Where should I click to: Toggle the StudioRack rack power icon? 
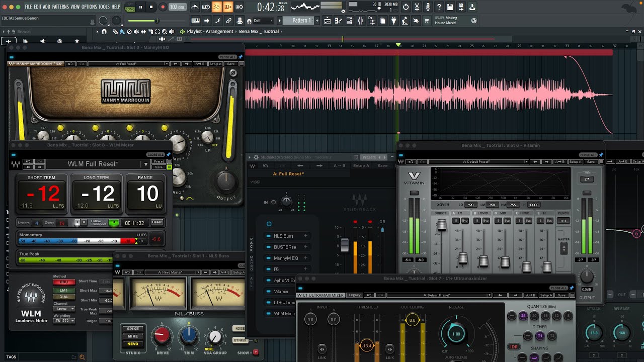click(269, 224)
